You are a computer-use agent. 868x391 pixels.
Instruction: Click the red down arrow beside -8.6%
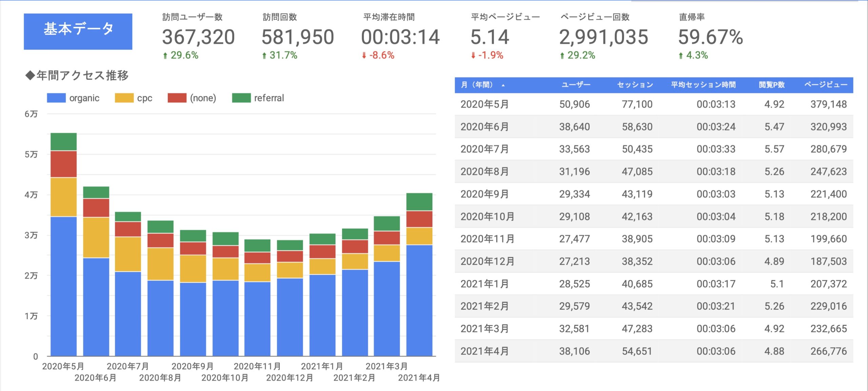pos(364,56)
